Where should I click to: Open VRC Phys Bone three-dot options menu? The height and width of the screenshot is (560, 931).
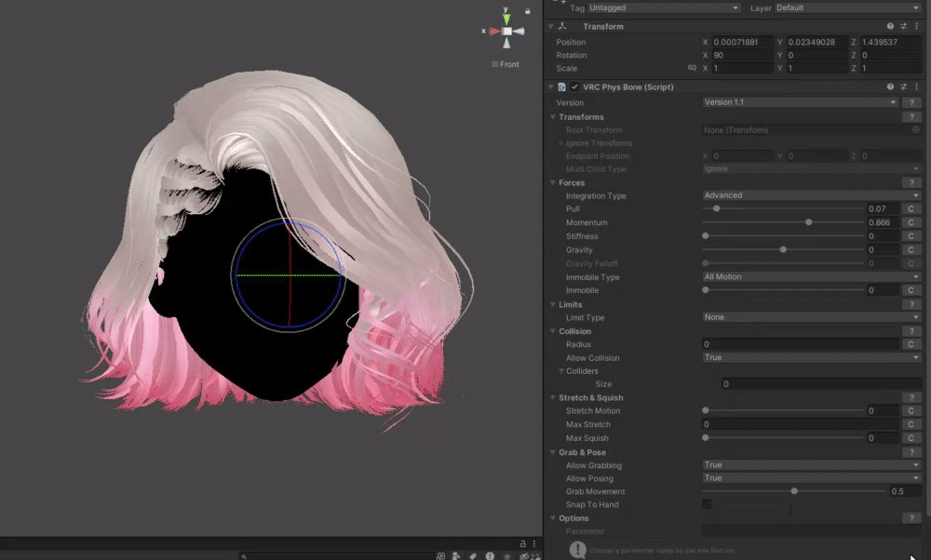pos(915,87)
